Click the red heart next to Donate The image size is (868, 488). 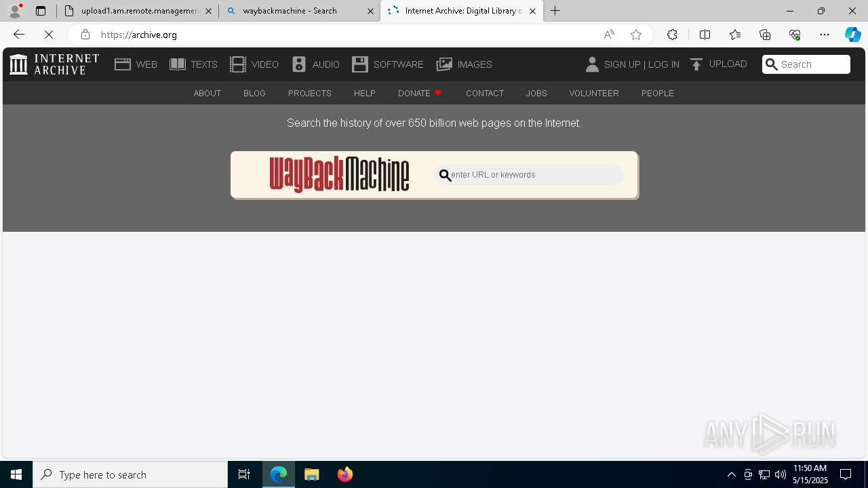click(438, 93)
